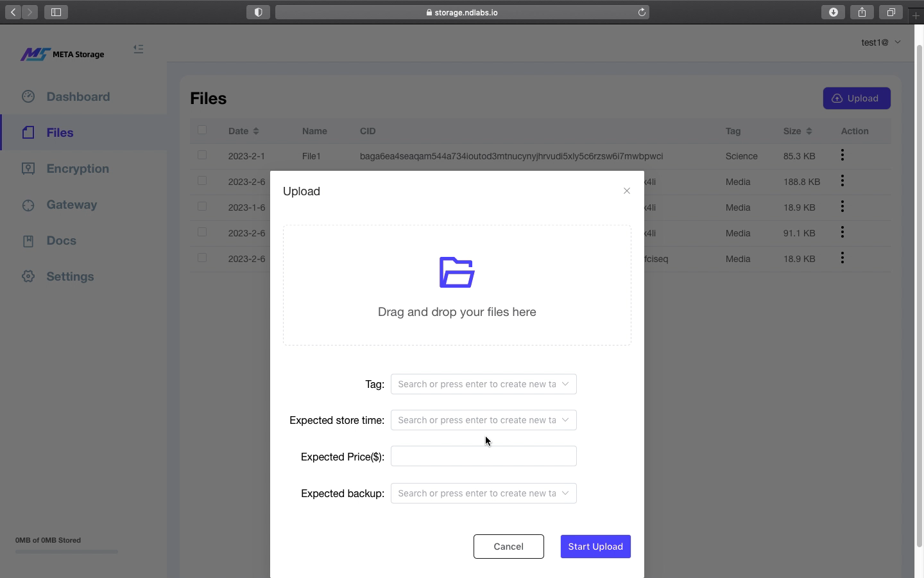Viewport: 924px width, 578px height.
Task: Click the Files document icon in sidebar
Action: coord(28,132)
